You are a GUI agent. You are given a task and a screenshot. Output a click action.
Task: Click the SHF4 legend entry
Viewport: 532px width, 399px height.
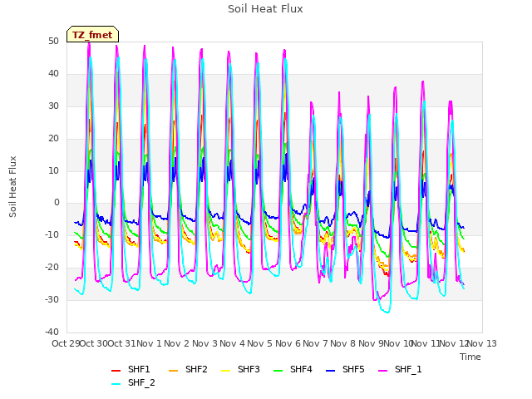tap(293, 369)
